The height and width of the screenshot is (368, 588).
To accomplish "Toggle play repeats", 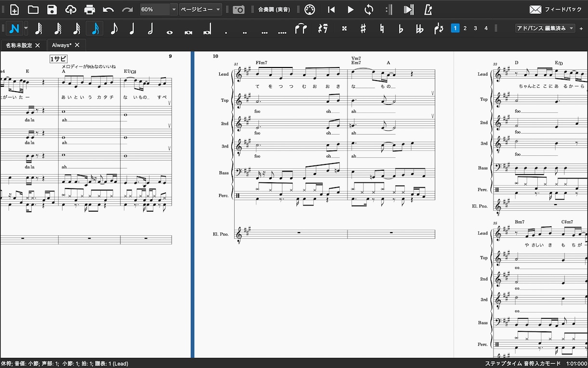I will tap(389, 9).
